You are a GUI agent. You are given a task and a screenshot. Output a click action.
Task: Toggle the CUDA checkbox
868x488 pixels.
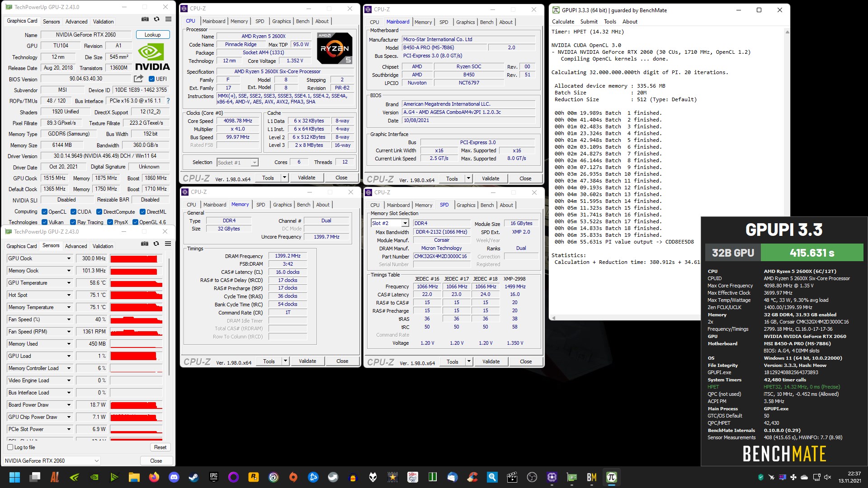point(73,211)
